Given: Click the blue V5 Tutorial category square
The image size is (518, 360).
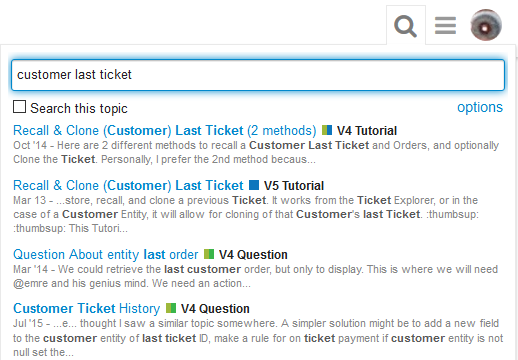Looking at the screenshot, I should click(x=254, y=185).
